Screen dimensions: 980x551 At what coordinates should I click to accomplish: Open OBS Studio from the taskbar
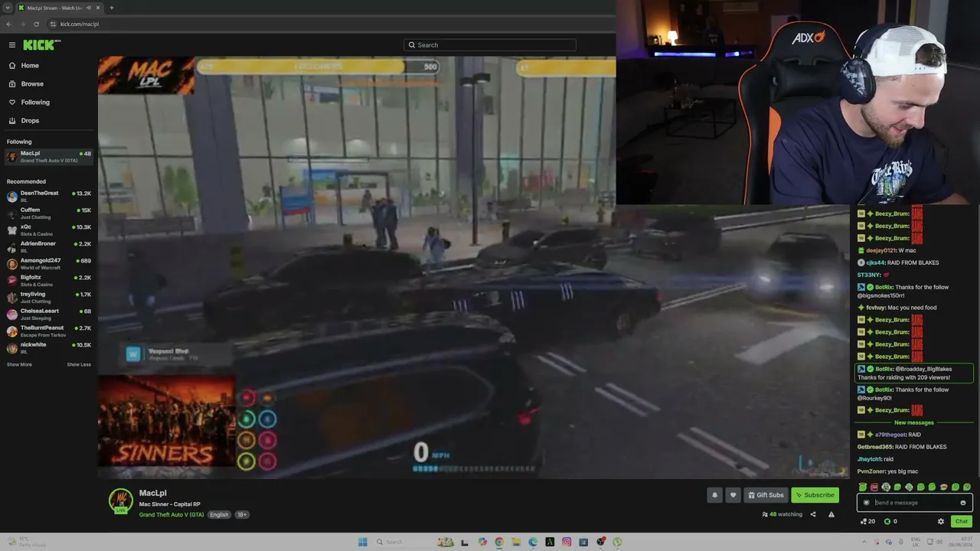point(600,542)
